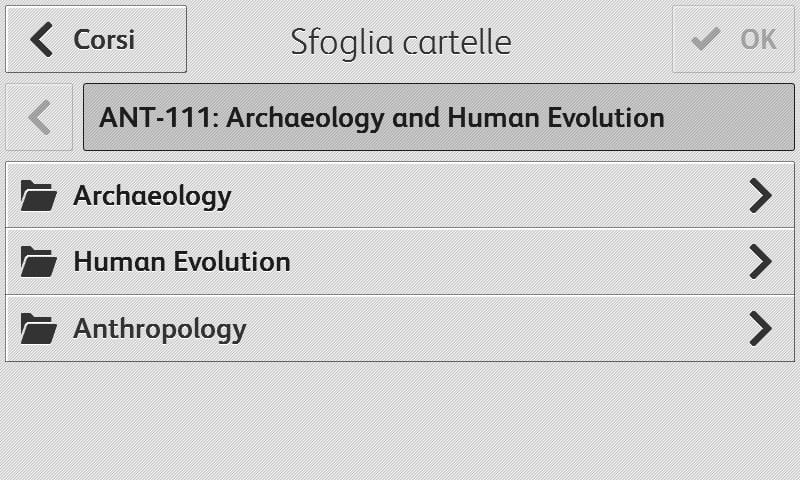Click the Corsi back arrow icon
800x480 pixels.
click(41, 39)
